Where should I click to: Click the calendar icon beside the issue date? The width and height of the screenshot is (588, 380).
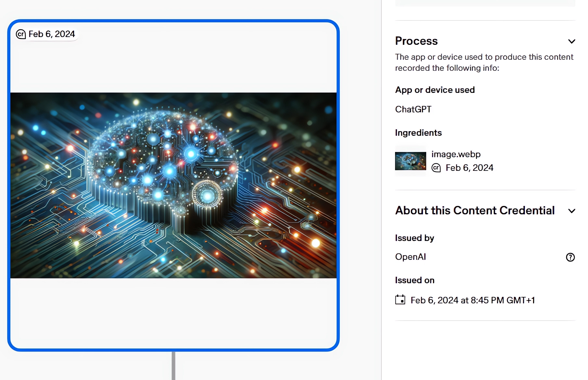[400, 300]
